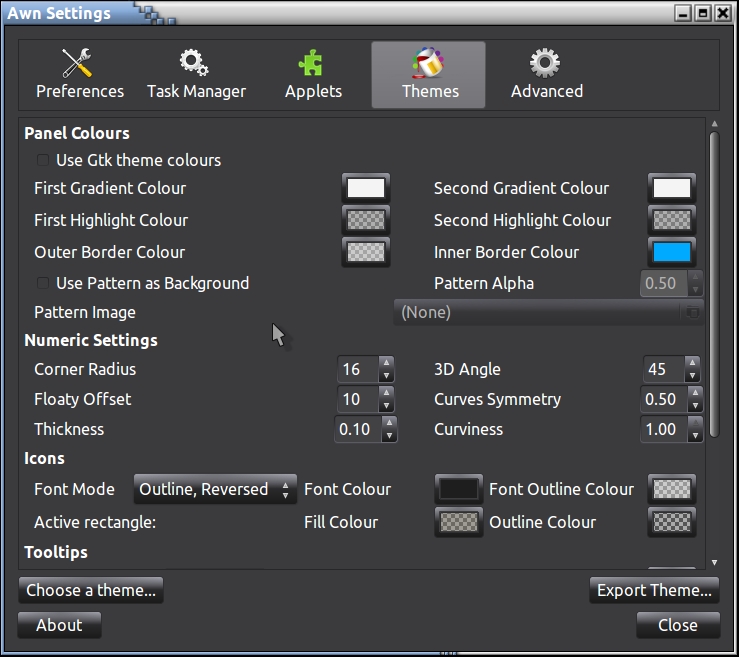
Task: Change the Font Colour black swatch
Action: click(x=459, y=489)
